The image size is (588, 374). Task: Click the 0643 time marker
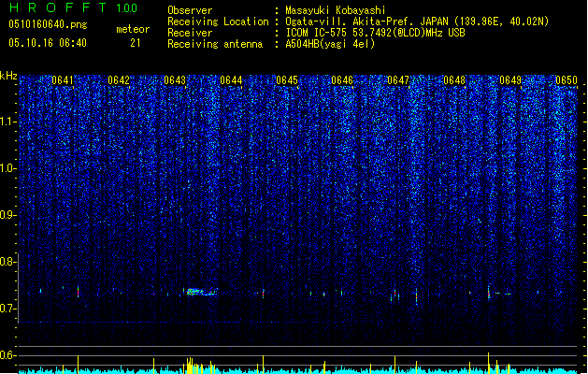(175, 80)
